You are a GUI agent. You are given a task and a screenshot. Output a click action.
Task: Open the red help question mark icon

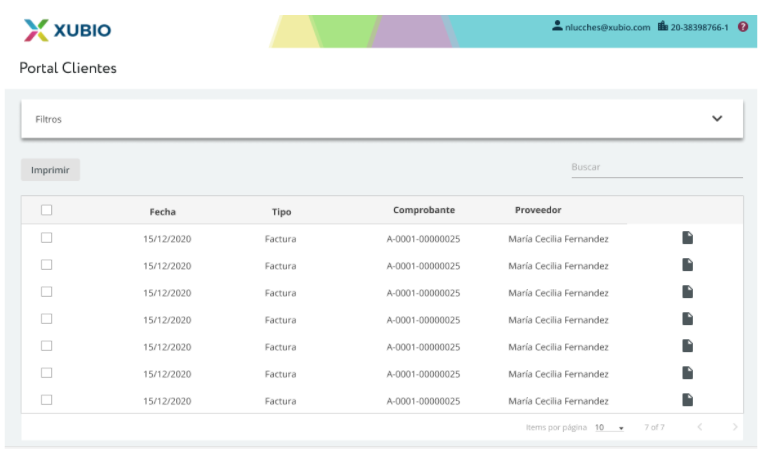[x=743, y=27]
